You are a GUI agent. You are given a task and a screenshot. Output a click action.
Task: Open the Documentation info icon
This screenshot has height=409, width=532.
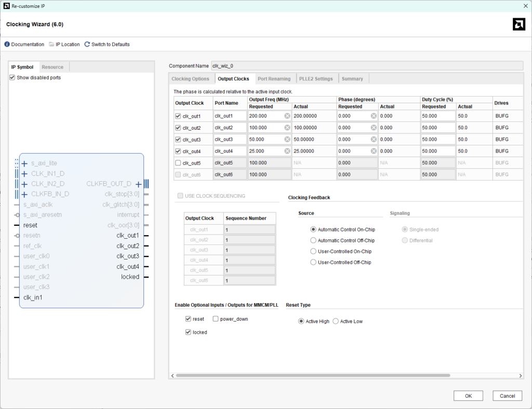click(x=7, y=45)
